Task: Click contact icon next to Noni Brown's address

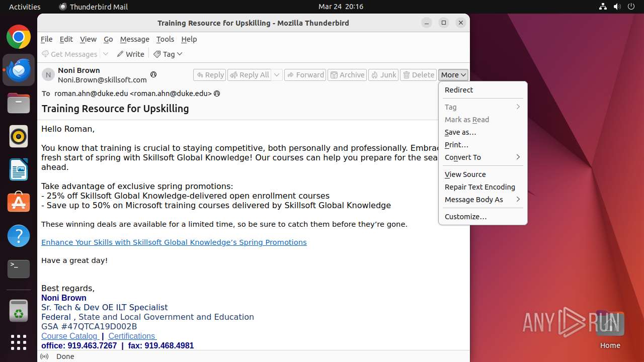Action: 153,74
